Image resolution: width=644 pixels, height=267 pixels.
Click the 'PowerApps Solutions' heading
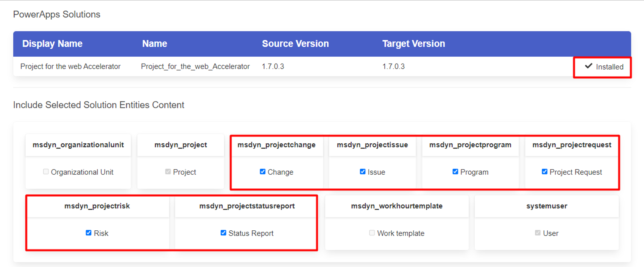coord(57,14)
